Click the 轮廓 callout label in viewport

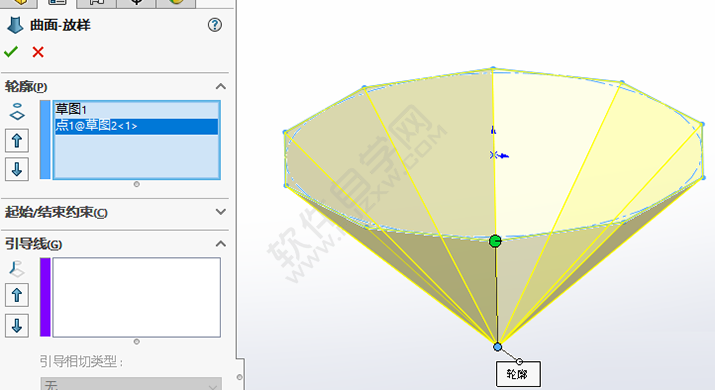click(x=518, y=374)
